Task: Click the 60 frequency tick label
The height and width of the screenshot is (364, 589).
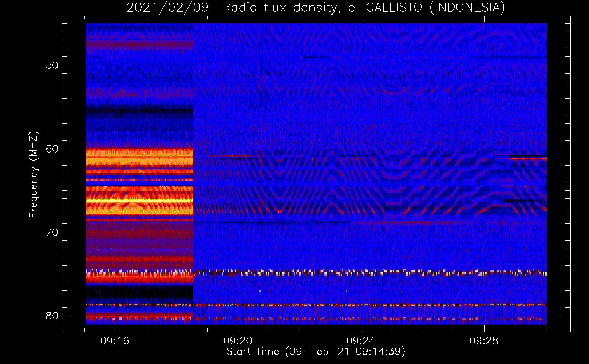Action: coord(52,149)
